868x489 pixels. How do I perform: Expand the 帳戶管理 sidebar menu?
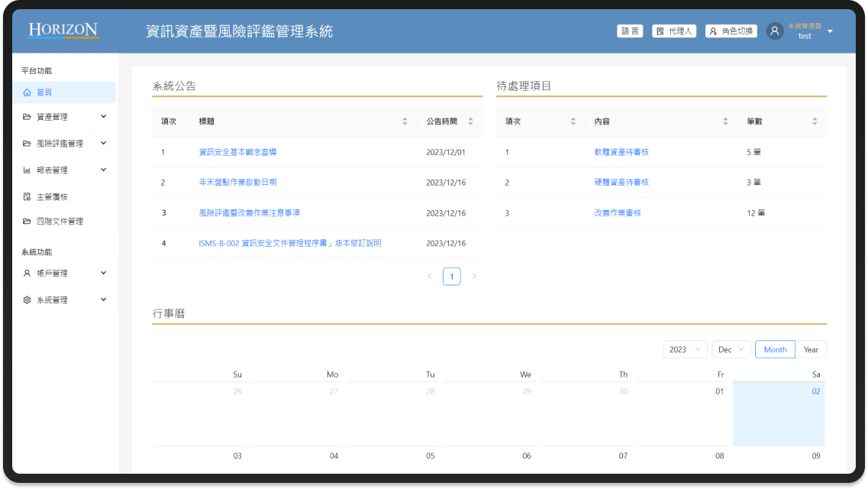click(64, 273)
